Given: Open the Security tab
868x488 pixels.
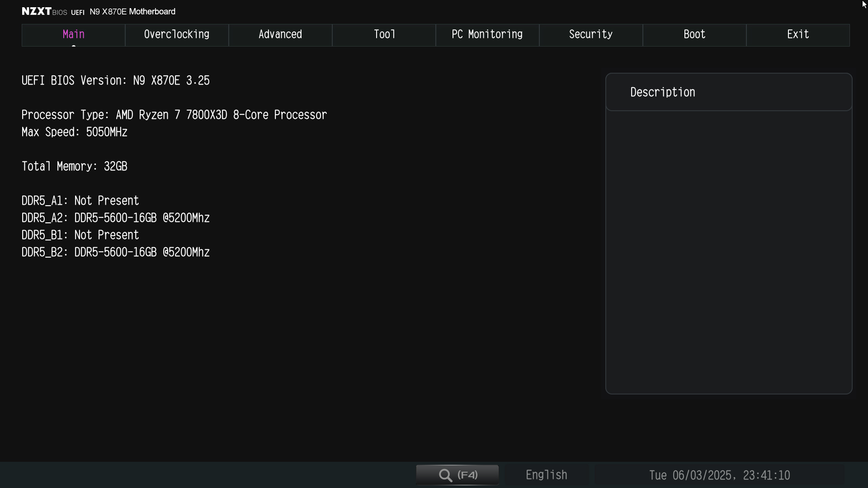Looking at the screenshot, I should [x=591, y=35].
